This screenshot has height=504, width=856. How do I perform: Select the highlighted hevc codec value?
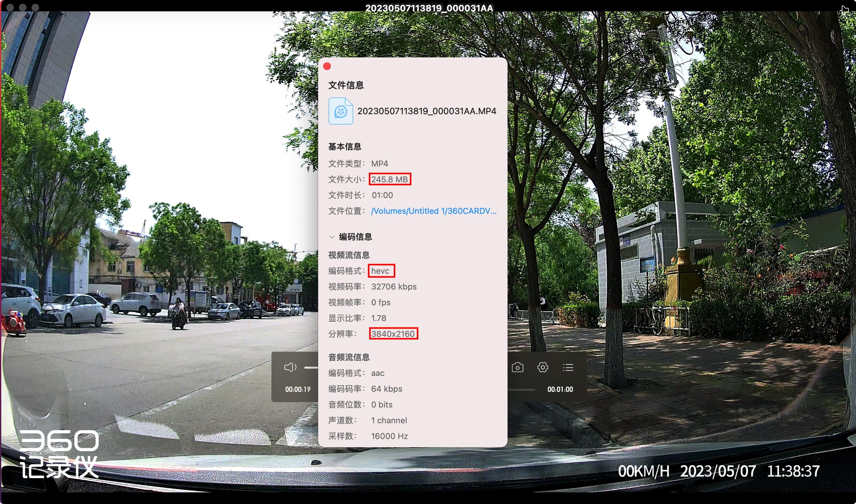[381, 271]
